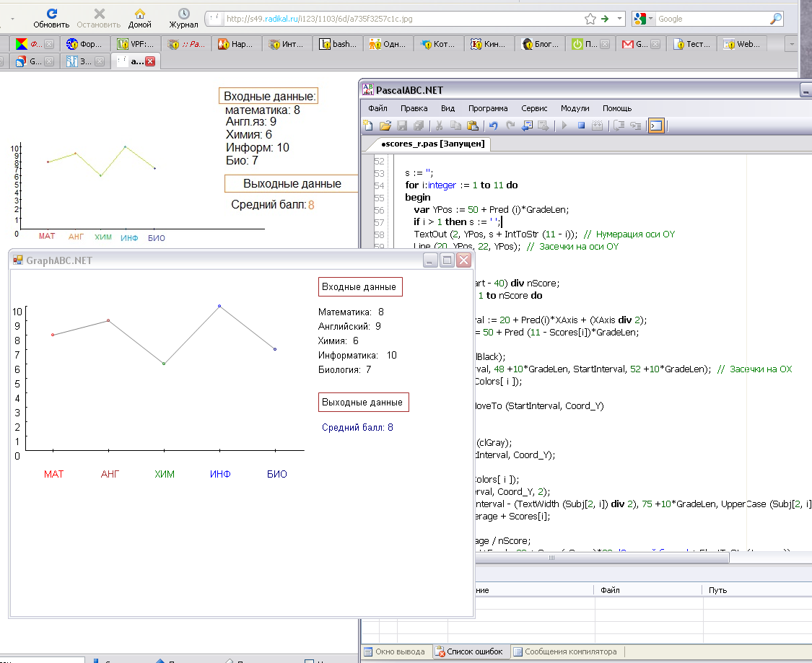Stop the running program with the Stop icon
812x663 pixels.
pos(581,126)
